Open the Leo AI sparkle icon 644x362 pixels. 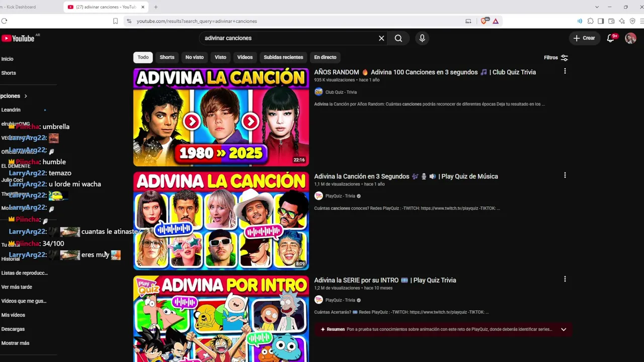coord(622,21)
